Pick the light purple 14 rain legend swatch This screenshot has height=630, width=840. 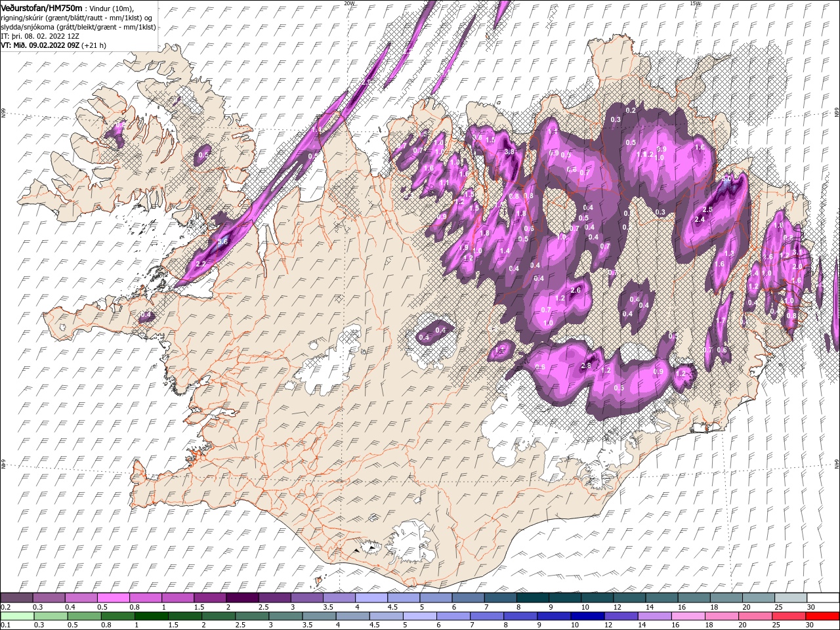(x=654, y=616)
